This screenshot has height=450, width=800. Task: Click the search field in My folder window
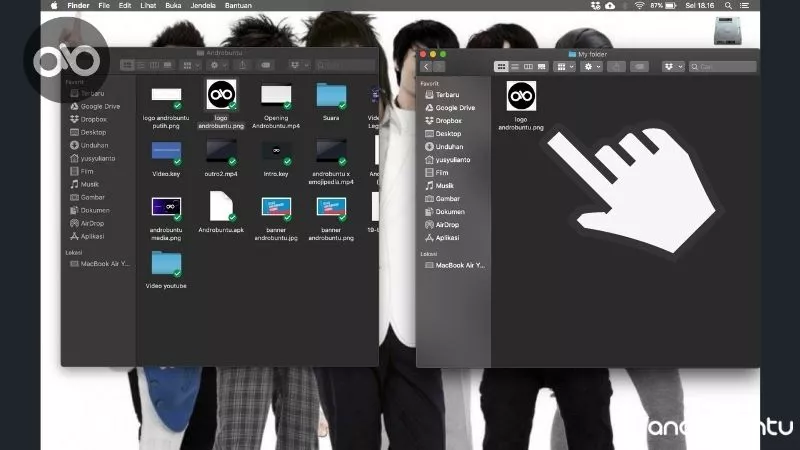tap(722, 67)
